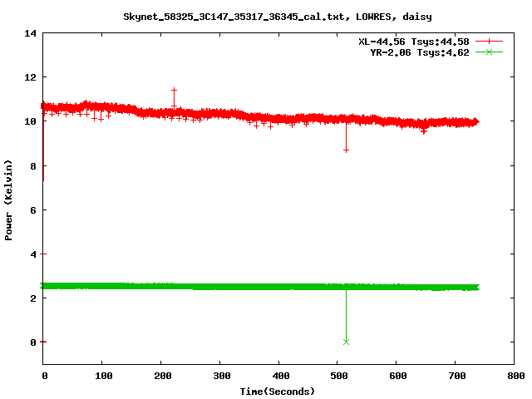Click the Time(Seconds) x-axis label
The image size is (532, 399).
pyautogui.click(x=278, y=392)
